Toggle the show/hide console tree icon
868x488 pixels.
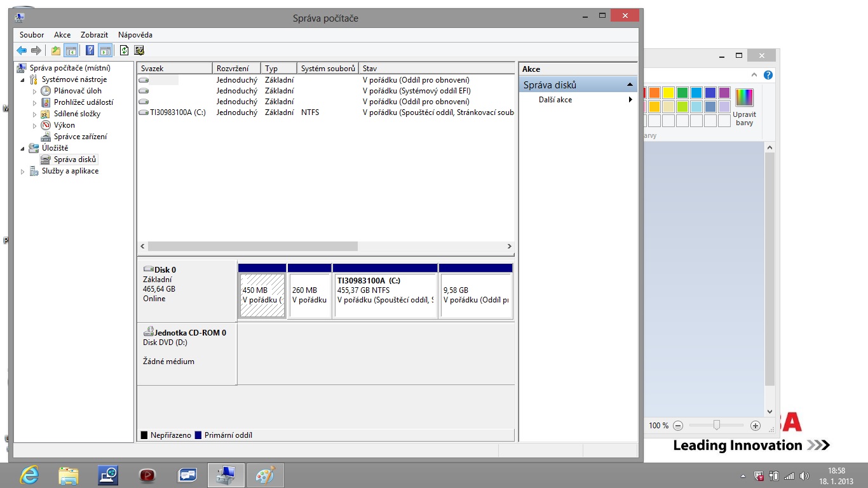(x=71, y=51)
